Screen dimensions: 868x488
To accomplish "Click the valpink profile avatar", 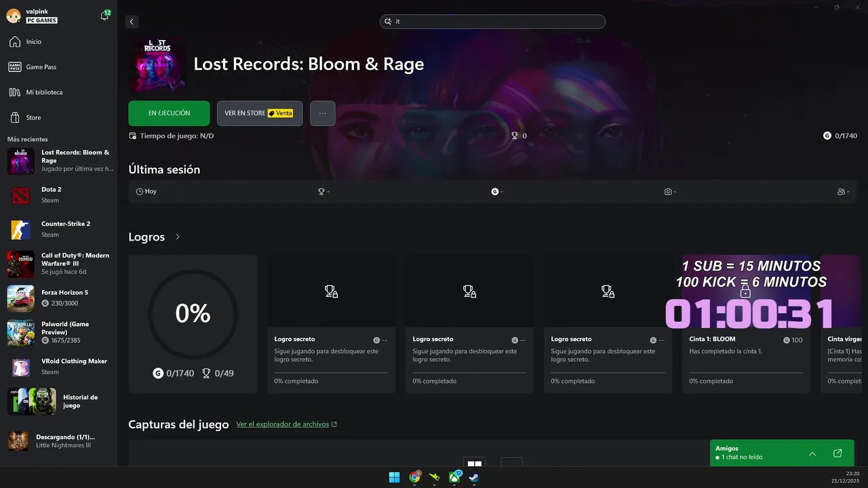I will [x=13, y=16].
